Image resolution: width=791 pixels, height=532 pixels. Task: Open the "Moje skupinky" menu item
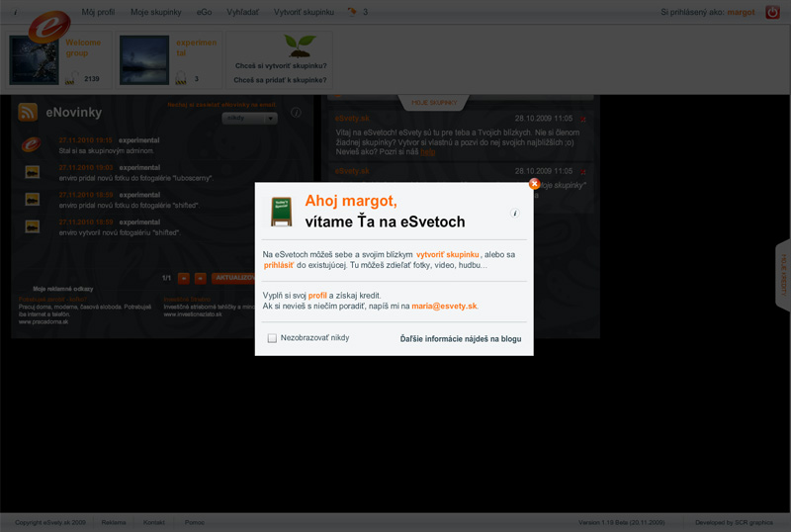click(x=156, y=12)
